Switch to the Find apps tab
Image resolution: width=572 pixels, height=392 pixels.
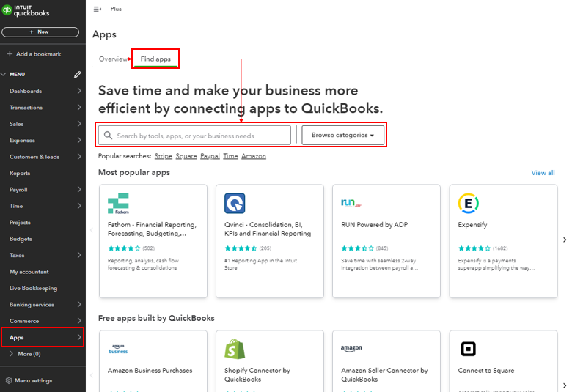(155, 59)
